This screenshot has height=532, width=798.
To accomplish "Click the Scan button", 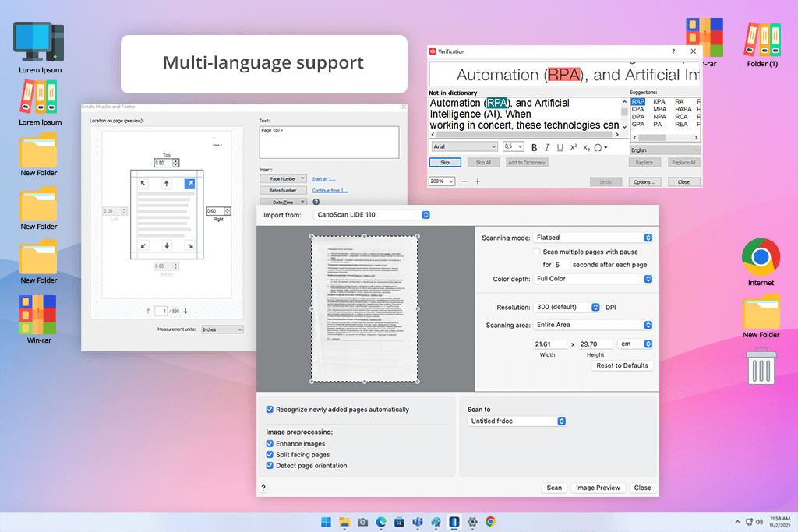I will pyautogui.click(x=554, y=488).
